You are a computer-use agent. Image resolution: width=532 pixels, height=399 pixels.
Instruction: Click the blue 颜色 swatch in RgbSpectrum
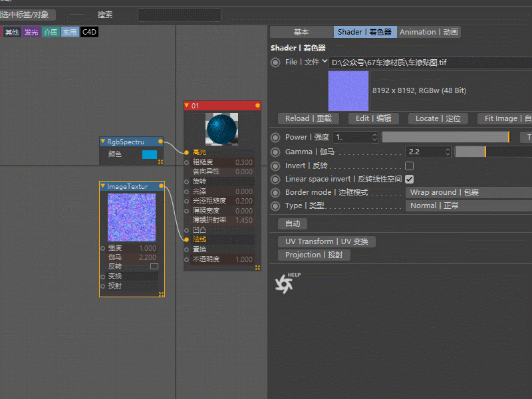pyautogui.click(x=150, y=154)
